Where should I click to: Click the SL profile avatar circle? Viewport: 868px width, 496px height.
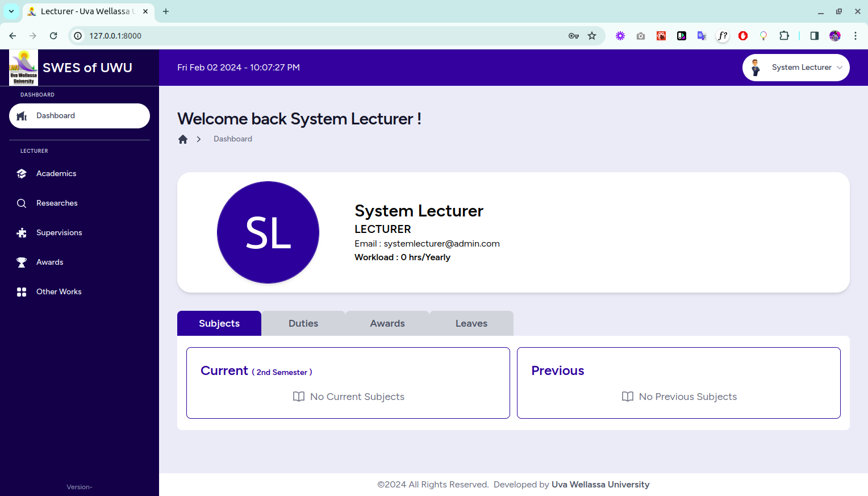coord(268,232)
